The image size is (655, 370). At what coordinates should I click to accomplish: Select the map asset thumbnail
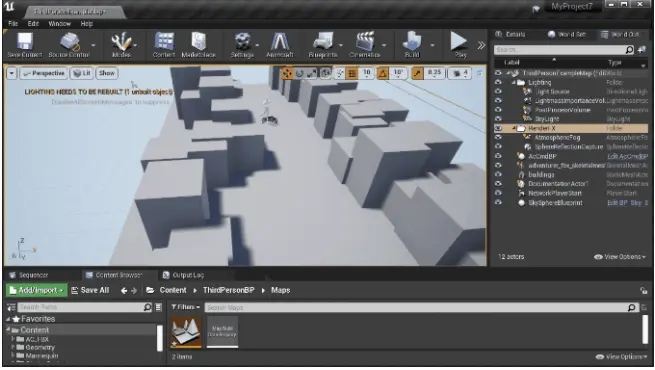click(x=186, y=332)
